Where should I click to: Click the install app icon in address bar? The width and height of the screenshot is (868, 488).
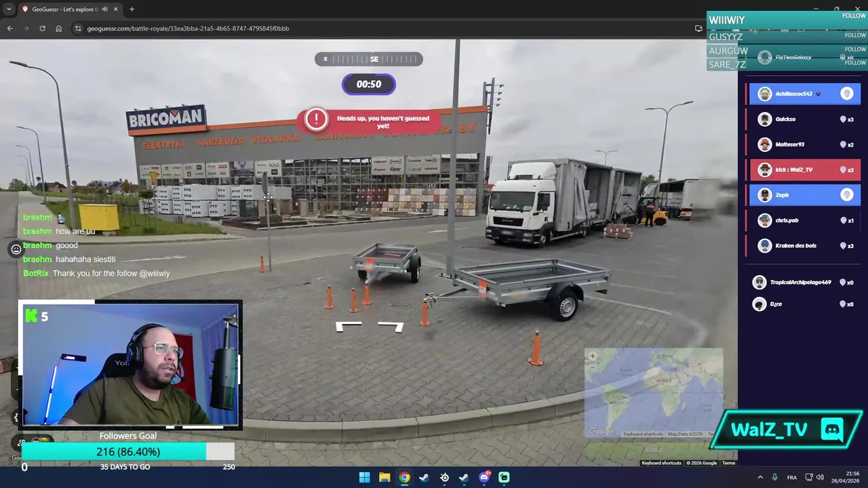pyautogui.click(x=698, y=28)
